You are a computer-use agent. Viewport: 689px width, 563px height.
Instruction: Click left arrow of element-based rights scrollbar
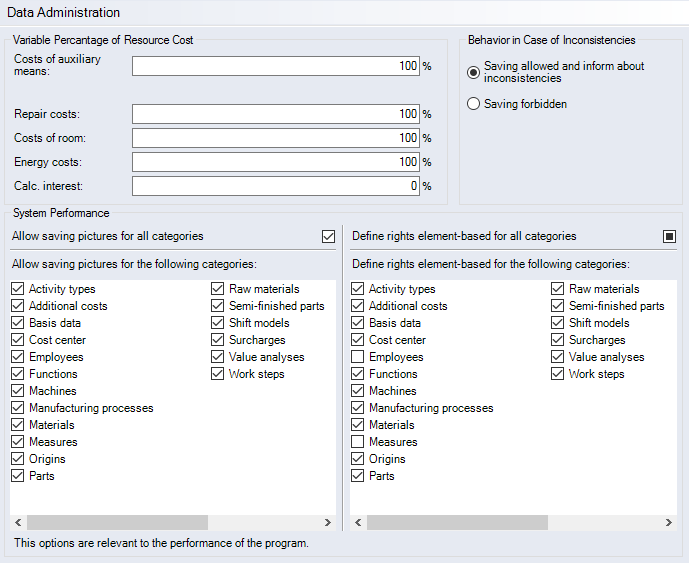point(358,523)
